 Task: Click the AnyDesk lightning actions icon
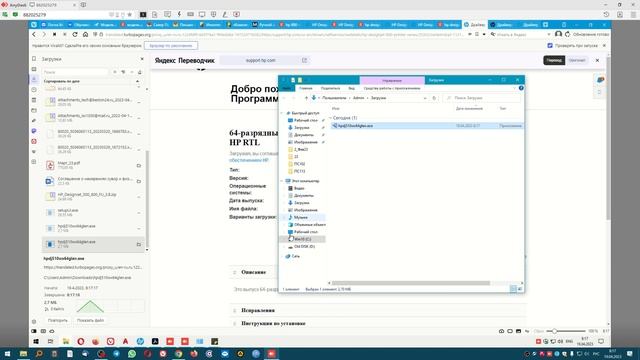tap(179, 14)
